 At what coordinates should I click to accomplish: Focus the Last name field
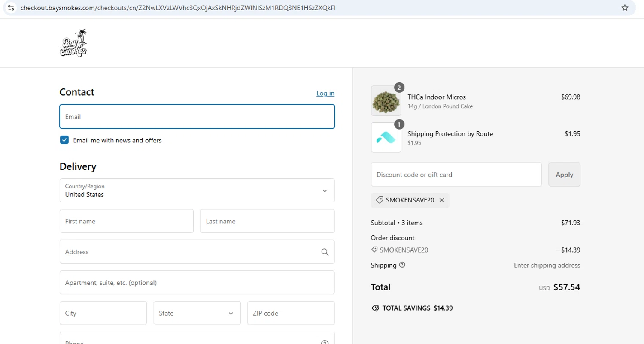(267, 221)
